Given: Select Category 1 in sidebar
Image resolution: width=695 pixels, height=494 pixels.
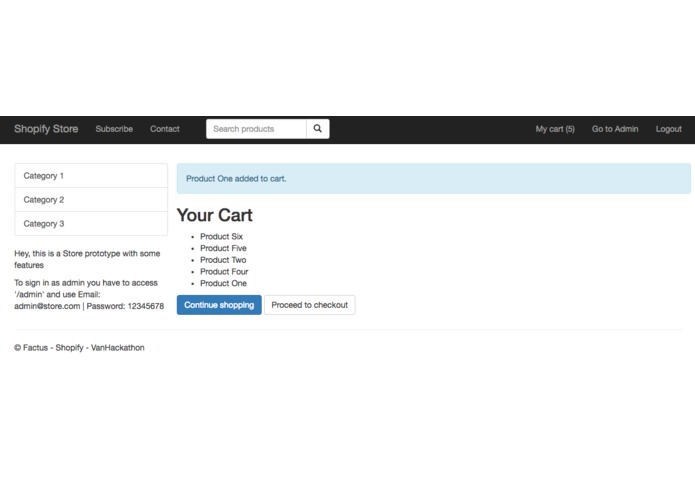Looking at the screenshot, I should [x=91, y=176].
